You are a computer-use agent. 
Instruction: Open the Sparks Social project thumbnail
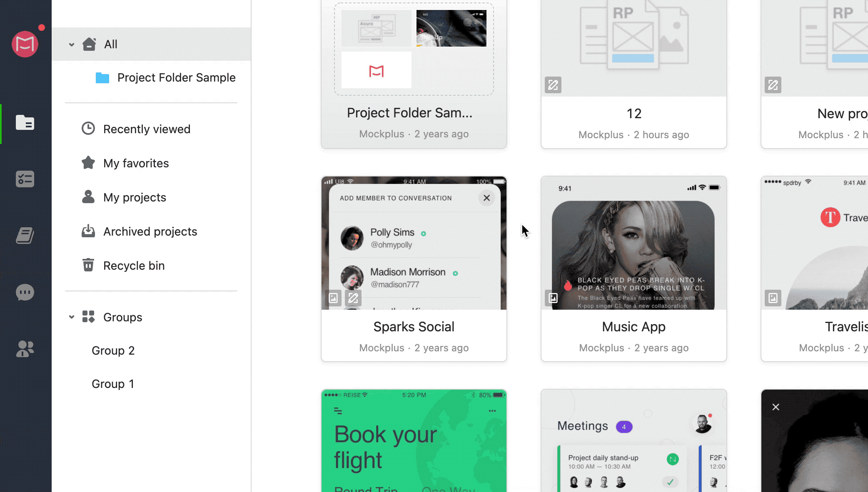point(414,243)
